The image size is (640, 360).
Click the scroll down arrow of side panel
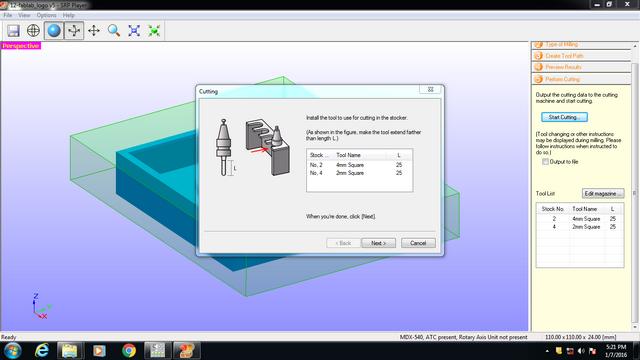tap(634, 327)
